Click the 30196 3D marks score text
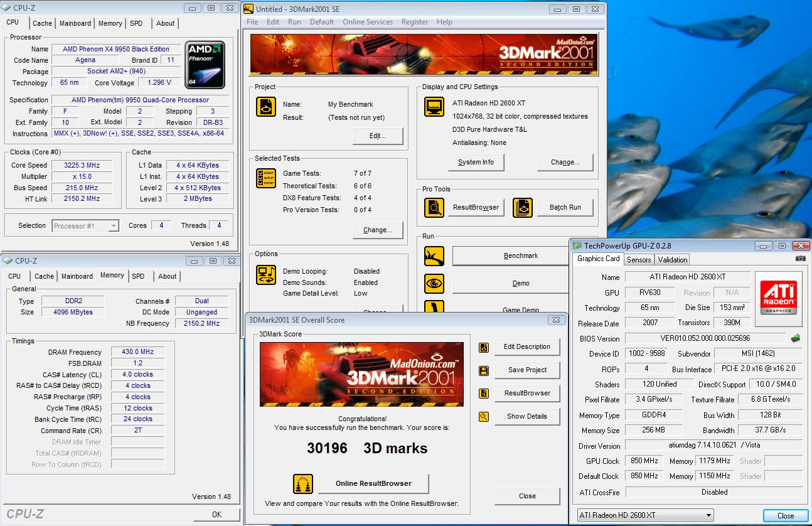 pyautogui.click(x=367, y=448)
